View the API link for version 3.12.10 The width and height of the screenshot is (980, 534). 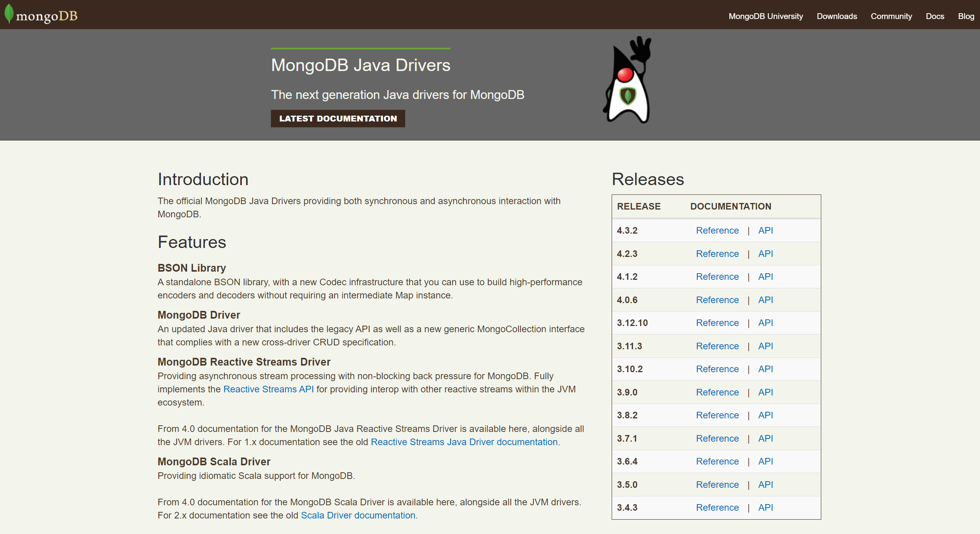click(765, 323)
